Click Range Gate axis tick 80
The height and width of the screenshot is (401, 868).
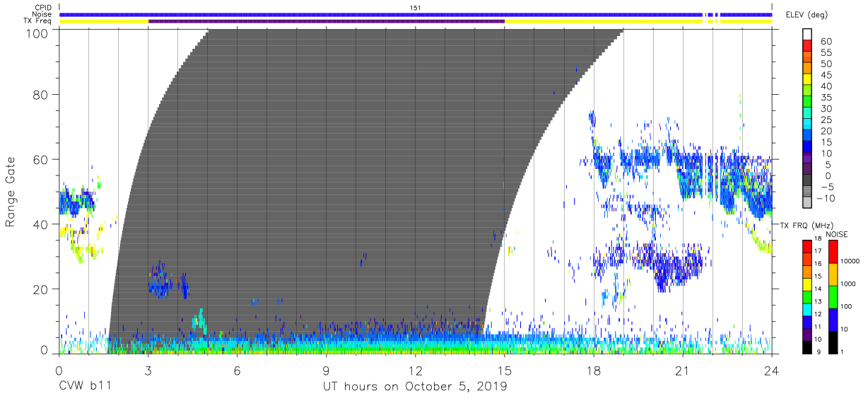[x=42, y=95]
